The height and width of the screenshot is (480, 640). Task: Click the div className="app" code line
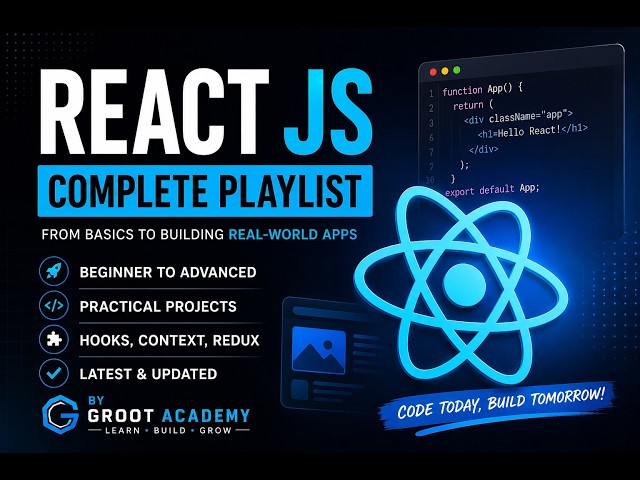click(x=519, y=117)
